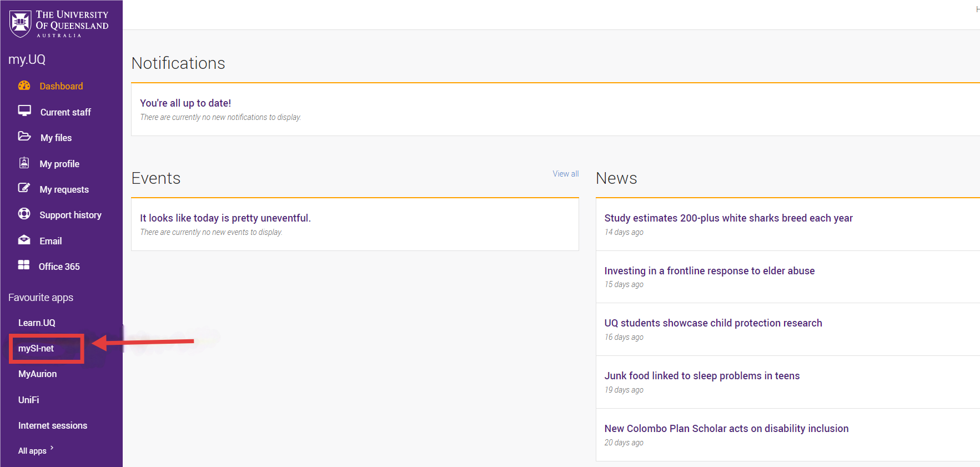Open junk food sleep problems article

tap(702, 376)
